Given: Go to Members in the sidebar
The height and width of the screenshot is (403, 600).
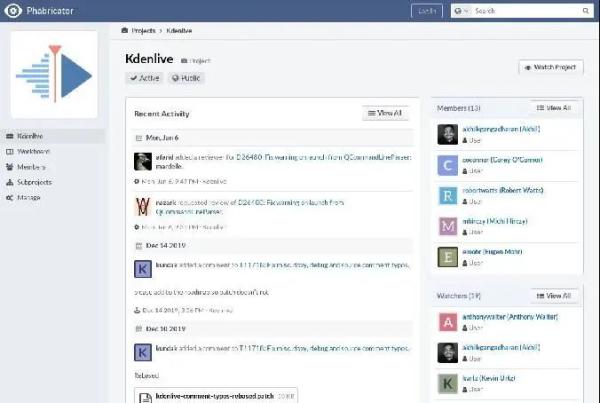Looking at the screenshot, I should [x=30, y=167].
